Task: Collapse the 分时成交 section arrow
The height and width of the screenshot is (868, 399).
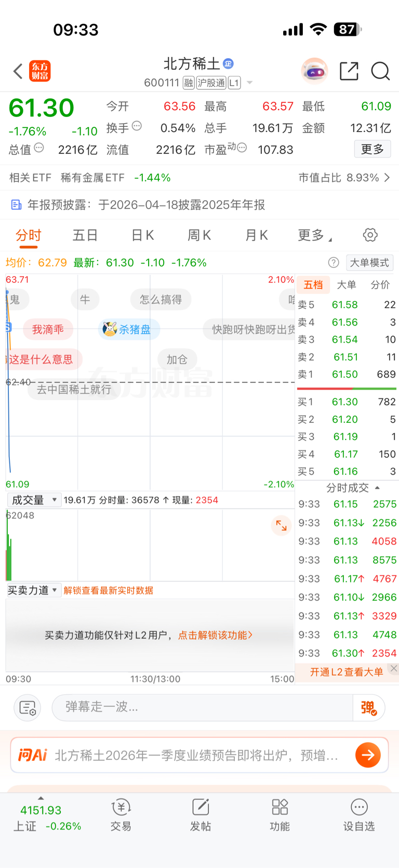Action: click(377, 488)
